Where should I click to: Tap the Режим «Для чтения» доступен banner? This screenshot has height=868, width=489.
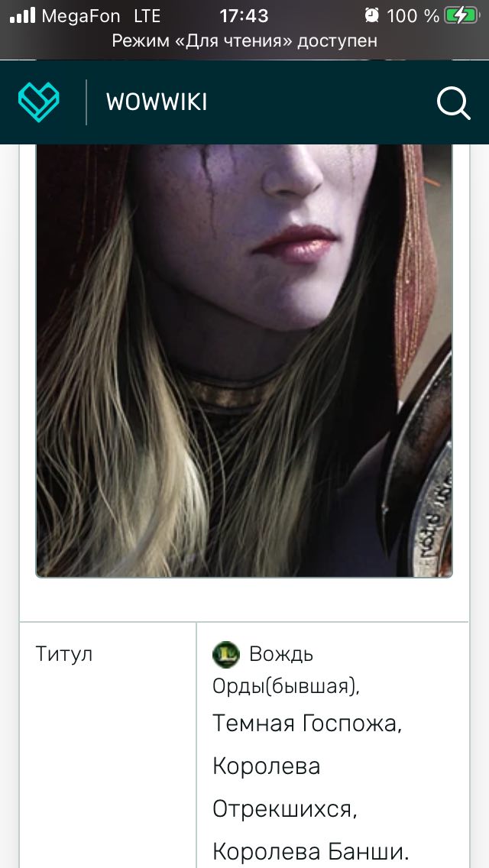(244, 40)
